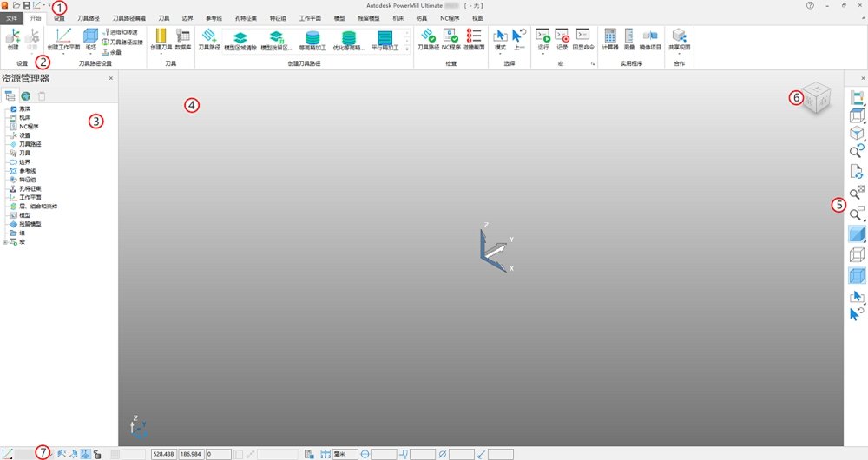The image size is (868, 460).
Task: Open the 宏 group dialog launcher
Action: (x=592, y=63)
